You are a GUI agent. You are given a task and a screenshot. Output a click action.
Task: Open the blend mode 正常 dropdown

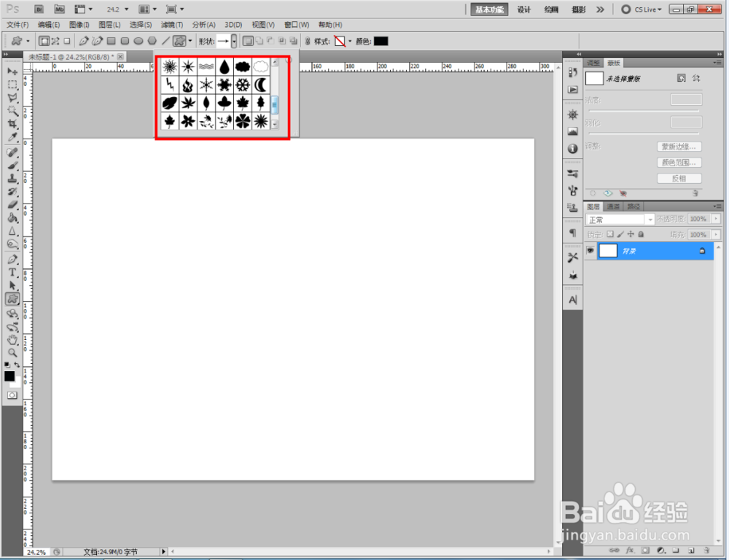coord(620,219)
